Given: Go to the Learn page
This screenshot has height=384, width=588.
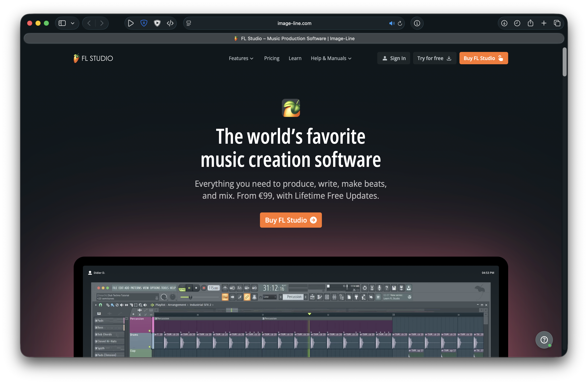Looking at the screenshot, I should pyautogui.click(x=295, y=58).
